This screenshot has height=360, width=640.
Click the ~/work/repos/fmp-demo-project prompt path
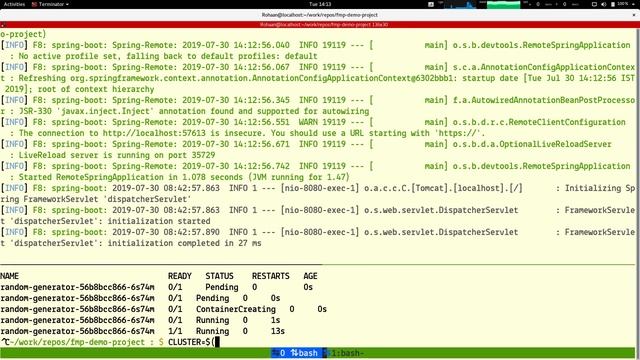pos(78,342)
